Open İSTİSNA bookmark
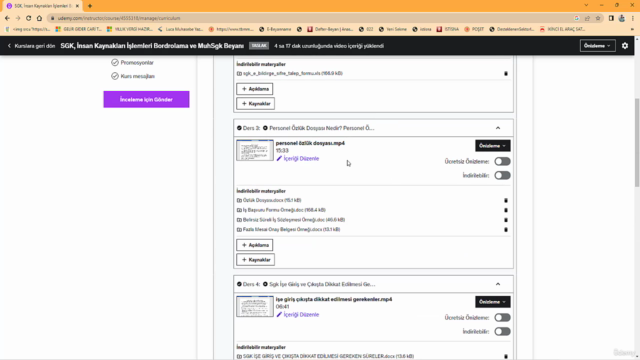This screenshot has height=360, width=640. (x=448, y=29)
